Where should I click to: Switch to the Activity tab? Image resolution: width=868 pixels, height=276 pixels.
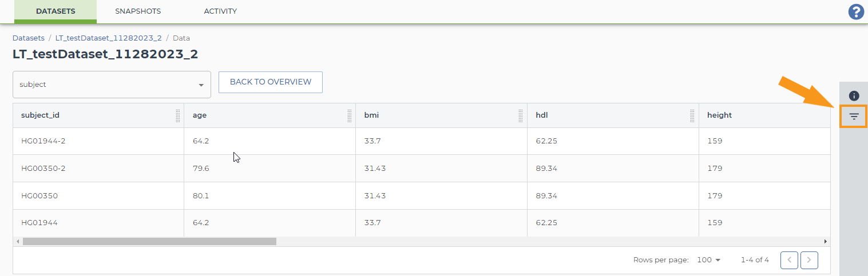click(x=220, y=11)
